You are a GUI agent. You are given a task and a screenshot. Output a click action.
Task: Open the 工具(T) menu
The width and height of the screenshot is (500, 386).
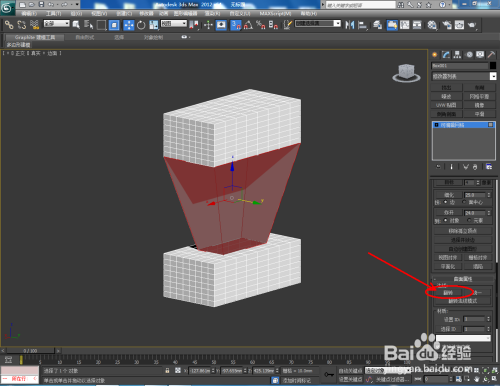53,14
